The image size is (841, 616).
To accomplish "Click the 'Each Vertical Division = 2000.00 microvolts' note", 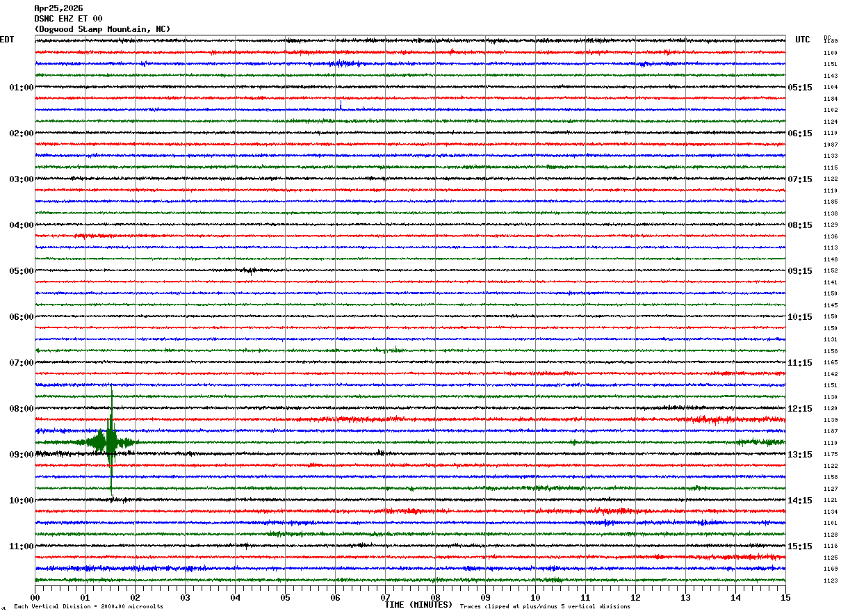I will coord(88,606).
